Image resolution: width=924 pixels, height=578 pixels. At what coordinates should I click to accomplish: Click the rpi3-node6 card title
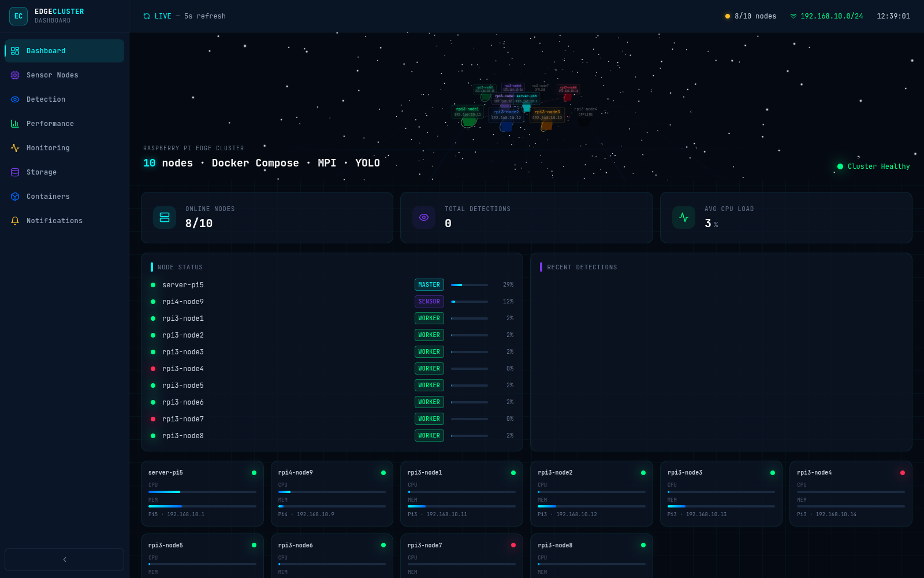pos(296,546)
